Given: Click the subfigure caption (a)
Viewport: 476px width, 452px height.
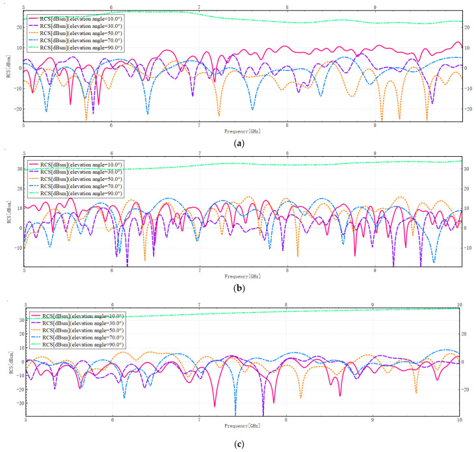Looking at the screenshot, I should pyautogui.click(x=239, y=143).
